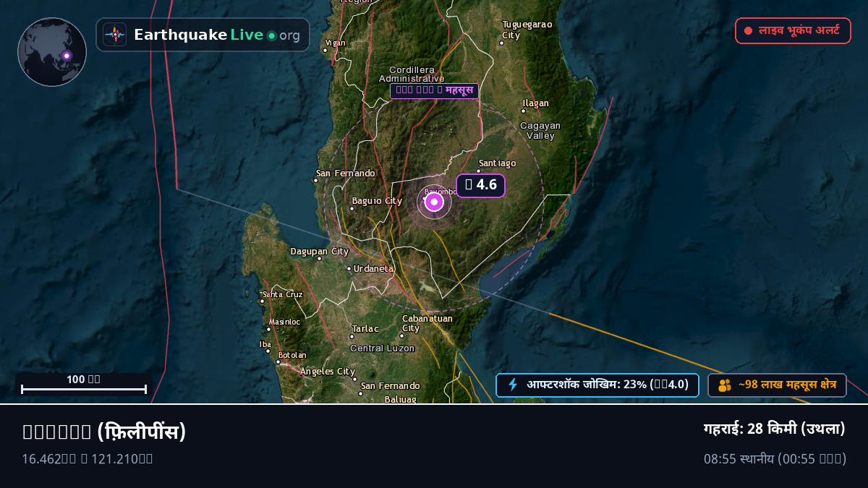Click the Cabanatuan City map label

(427, 323)
